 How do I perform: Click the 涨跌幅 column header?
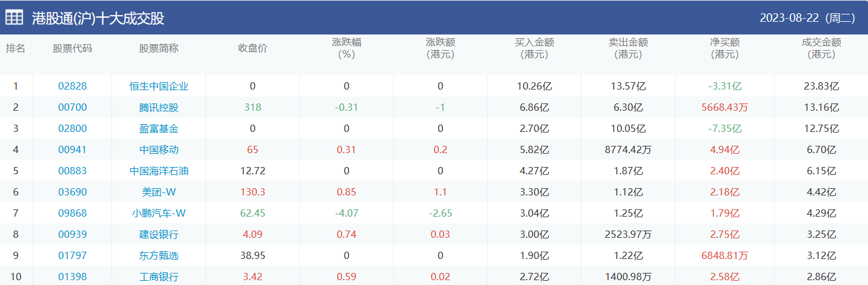coord(346,48)
